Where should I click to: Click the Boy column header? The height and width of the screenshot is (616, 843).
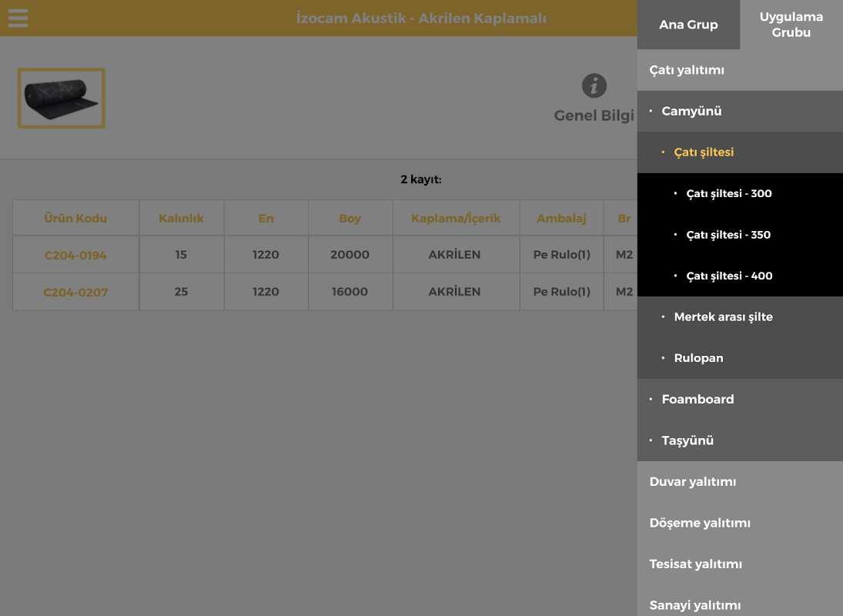click(x=350, y=218)
